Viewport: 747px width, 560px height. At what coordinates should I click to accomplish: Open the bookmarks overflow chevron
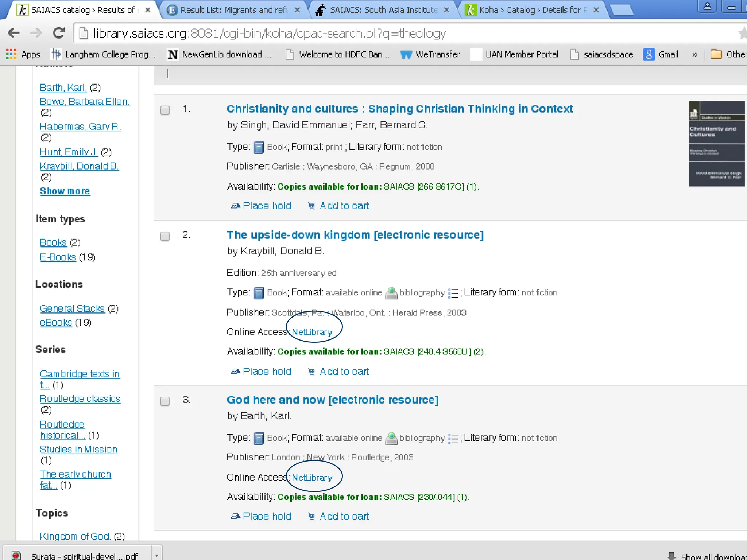point(694,55)
